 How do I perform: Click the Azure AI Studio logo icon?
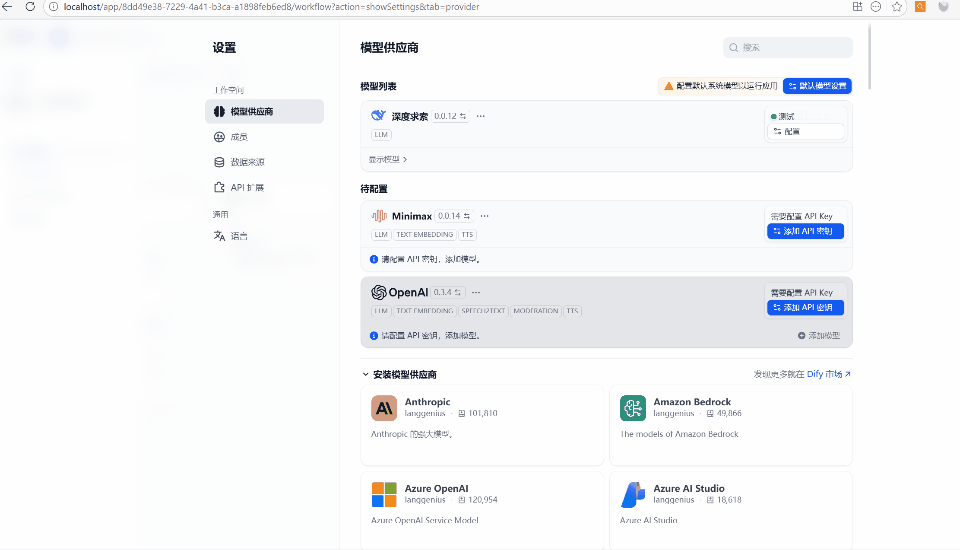(x=632, y=494)
